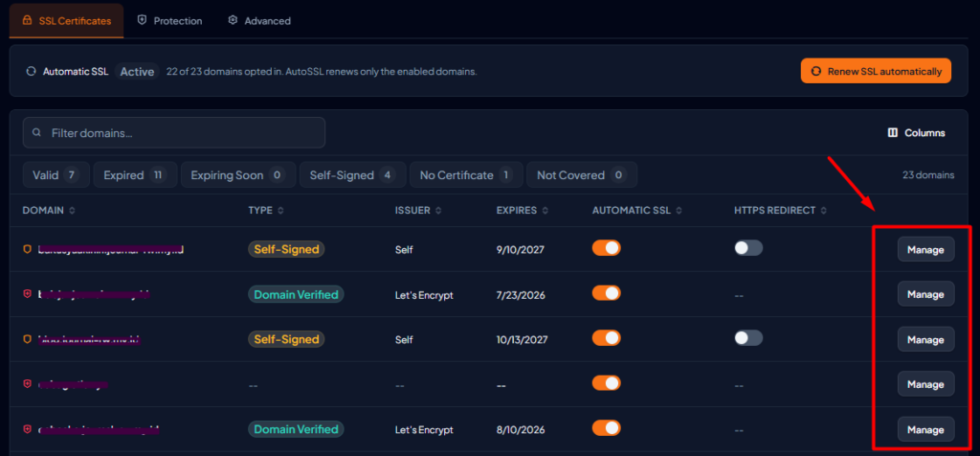Screen dimensions: 980x456
Task: Click Renew SSL automatically button
Action: pos(876,71)
